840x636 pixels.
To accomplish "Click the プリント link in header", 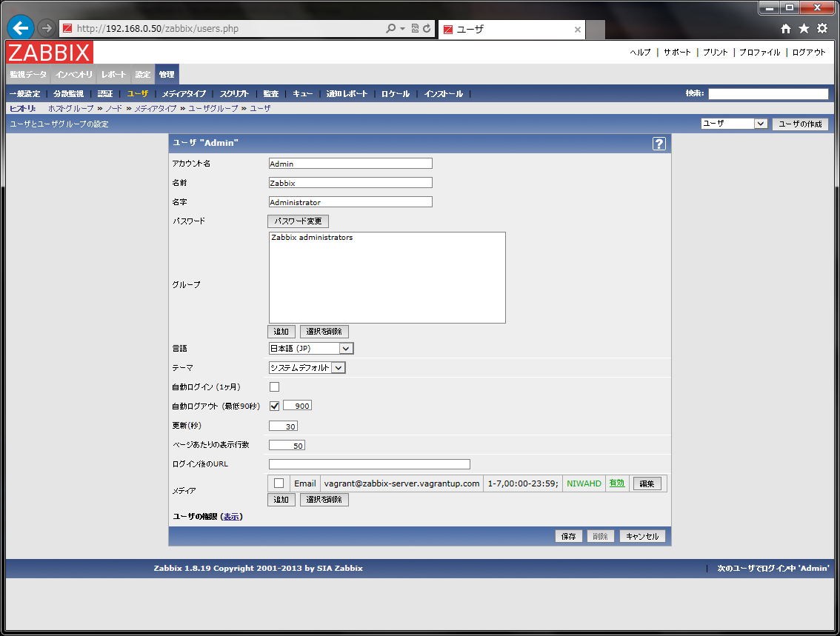I will (715, 53).
